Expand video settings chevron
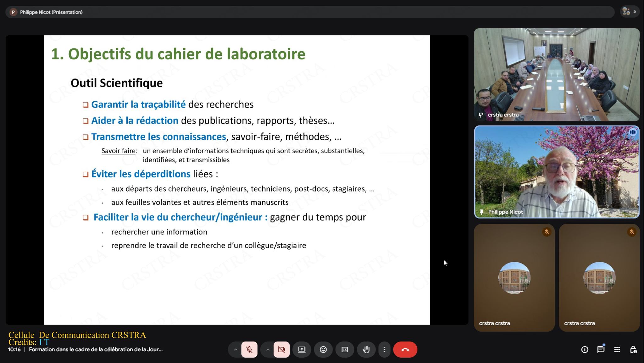Viewport: 644px width, 363px height. click(x=268, y=349)
